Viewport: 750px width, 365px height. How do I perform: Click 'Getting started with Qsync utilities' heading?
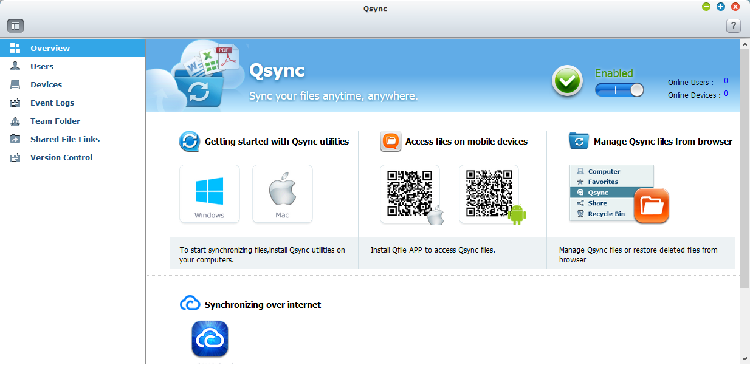click(x=276, y=142)
